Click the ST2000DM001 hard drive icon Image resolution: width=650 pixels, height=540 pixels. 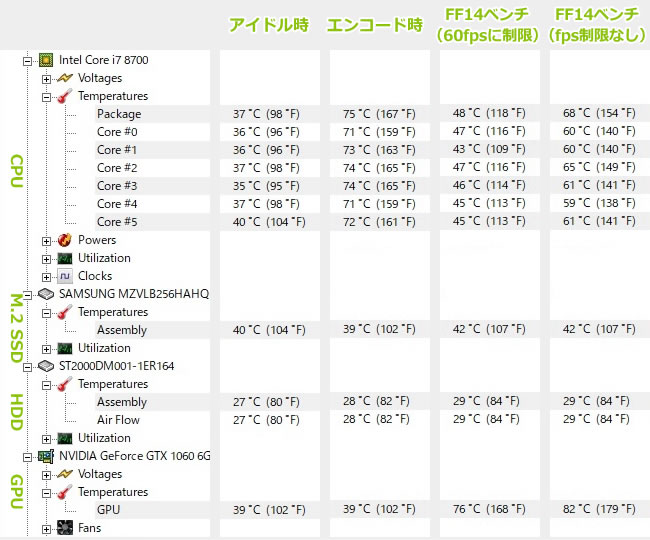click(x=46, y=366)
